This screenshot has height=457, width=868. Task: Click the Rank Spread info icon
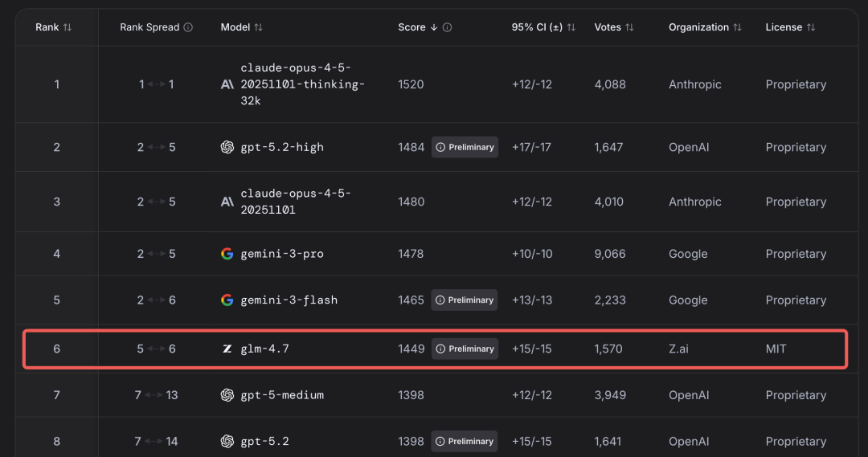point(188,27)
